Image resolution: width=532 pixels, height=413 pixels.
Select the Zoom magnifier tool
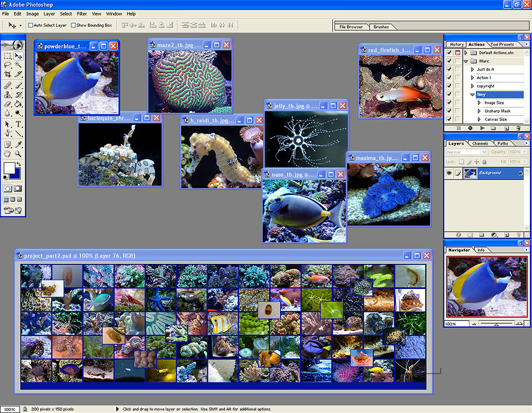click(19, 154)
